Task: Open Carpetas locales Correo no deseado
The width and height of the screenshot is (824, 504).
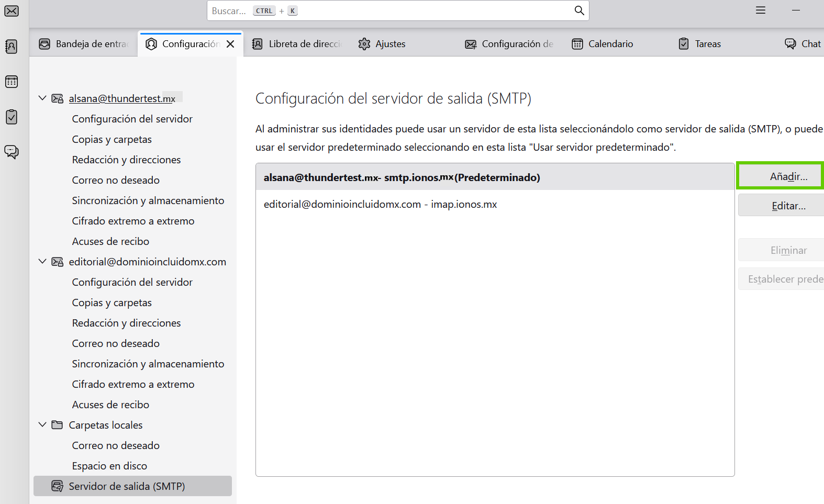Action: click(x=116, y=445)
